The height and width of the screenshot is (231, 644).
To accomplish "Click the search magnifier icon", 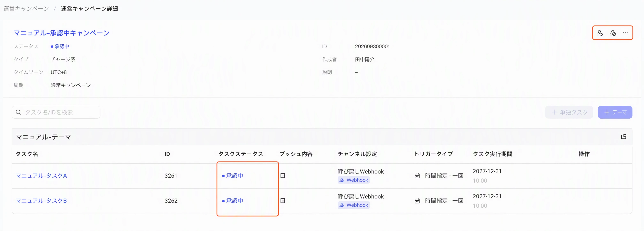I will [18, 112].
